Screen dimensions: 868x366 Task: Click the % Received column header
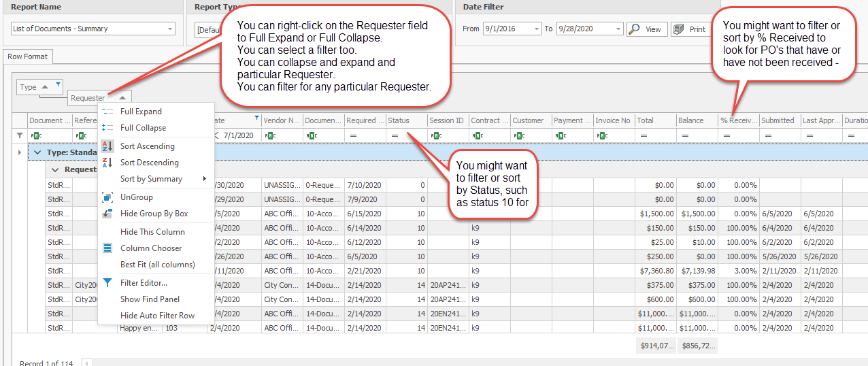tap(738, 120)
